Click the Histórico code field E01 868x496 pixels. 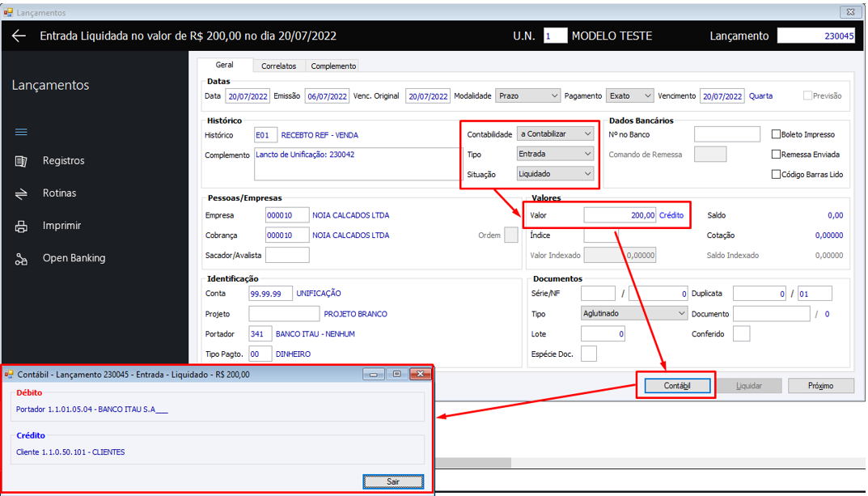265,135
